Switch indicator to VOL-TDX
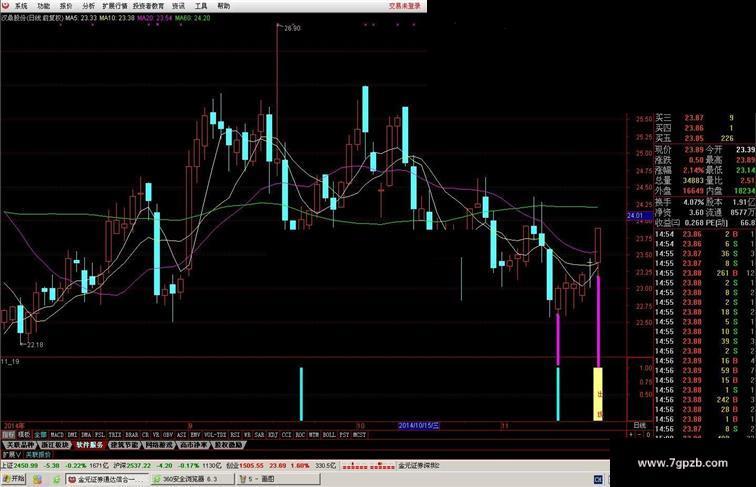This screenshot has width=756, height=487. click(x=215, y=434)
